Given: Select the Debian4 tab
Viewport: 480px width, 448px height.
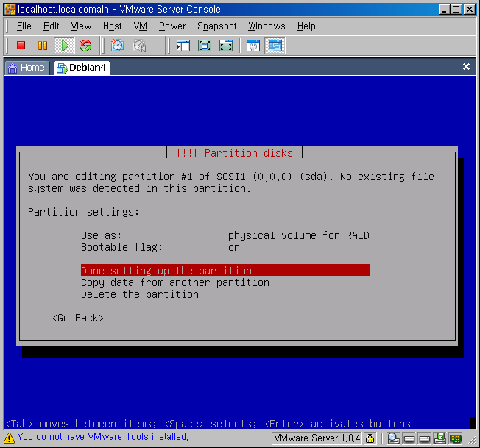Looking at the screenshot, I should point(82,67).
